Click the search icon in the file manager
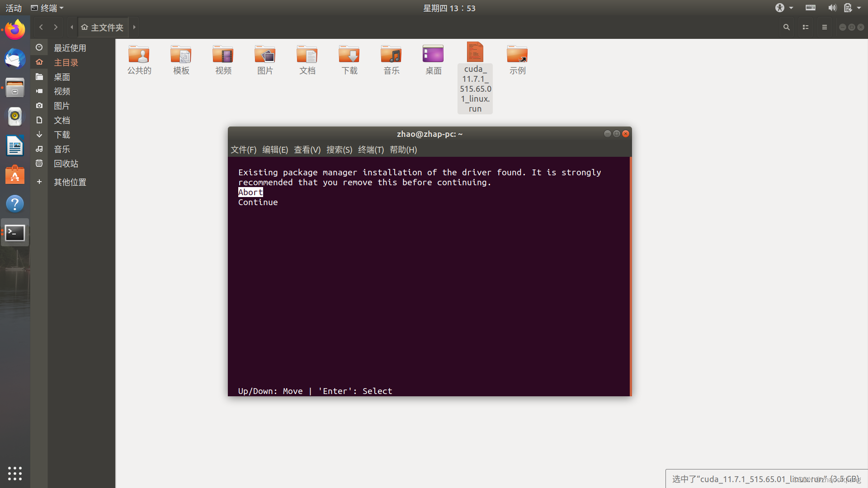This screenshot has width=868, height=488. tap(786, 27)
